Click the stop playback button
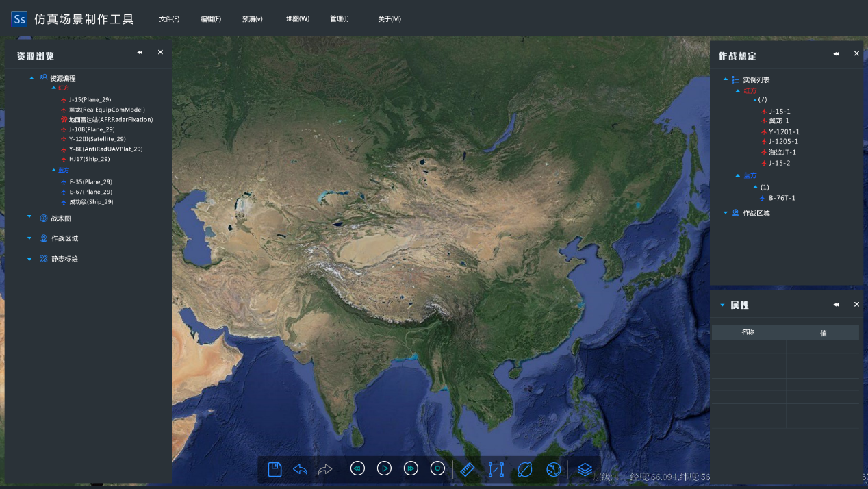The width and height of the screenshot is (868, 489). pos(437,468)
